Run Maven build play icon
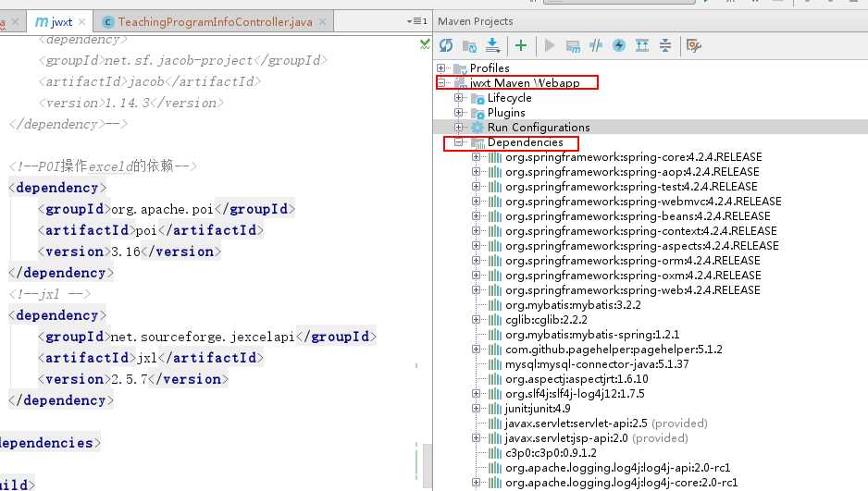Viewport: 868px width, 491px height. (550, 45)
